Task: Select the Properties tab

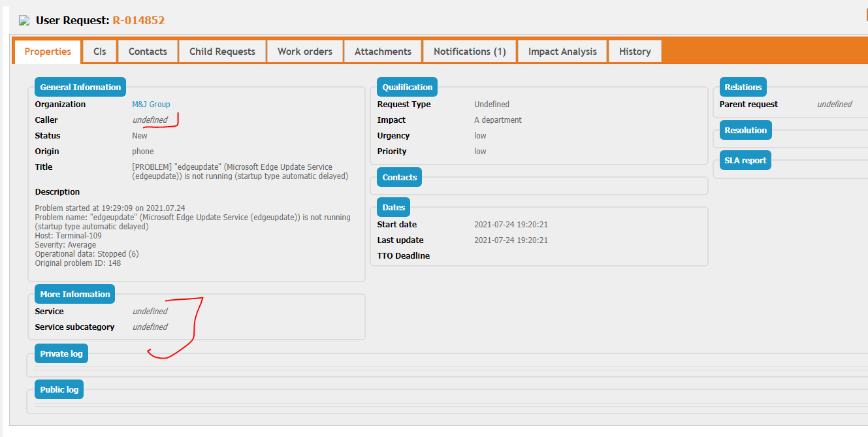Action: (x=46, y=51)
